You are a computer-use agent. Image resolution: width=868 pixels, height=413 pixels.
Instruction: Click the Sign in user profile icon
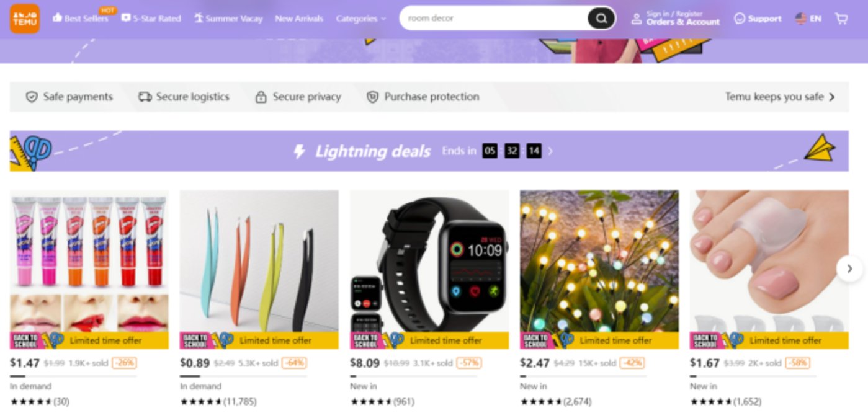pos(637,19)
